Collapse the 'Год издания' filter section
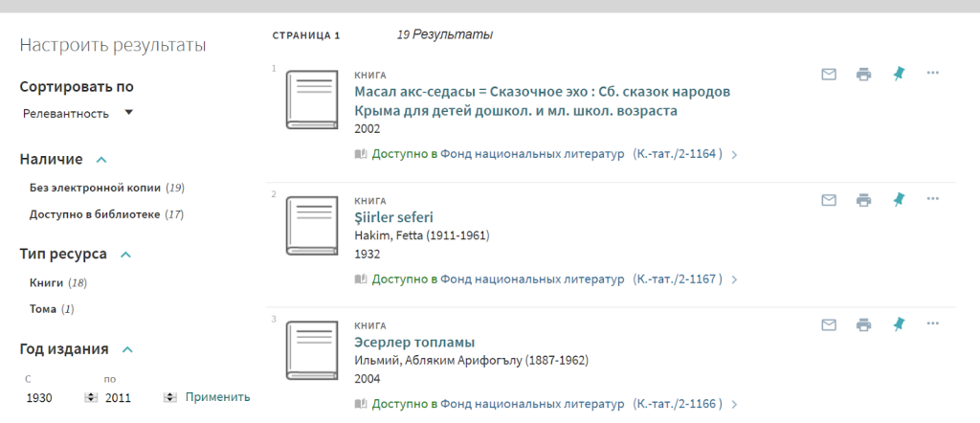980x423 pixels. pyautogui.click(x=127, y=349)
